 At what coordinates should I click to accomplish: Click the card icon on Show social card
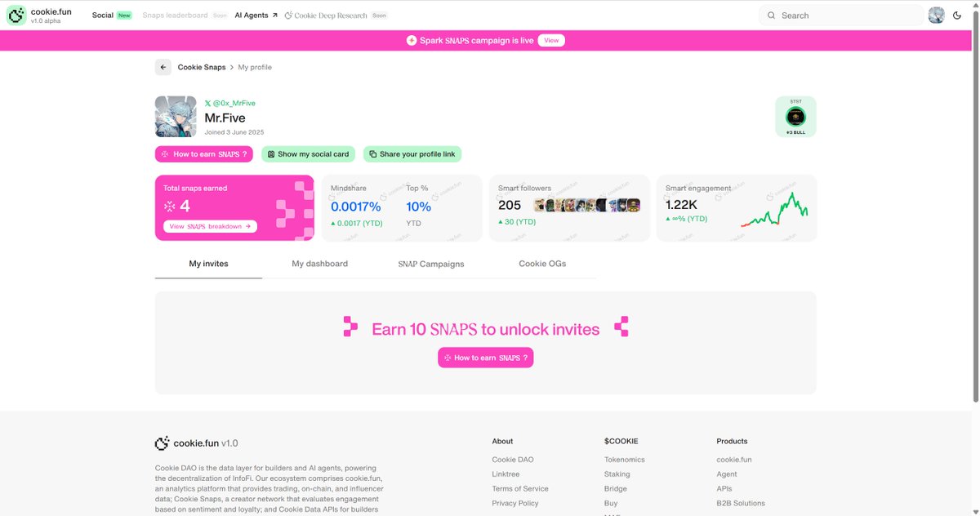271,153
